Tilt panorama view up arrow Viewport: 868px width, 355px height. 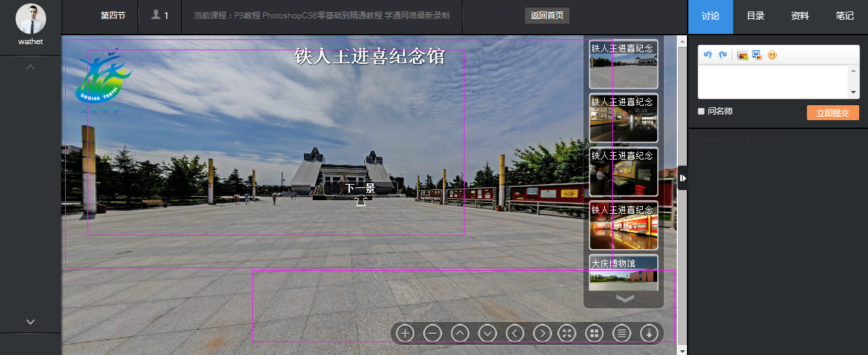[460, 333]
